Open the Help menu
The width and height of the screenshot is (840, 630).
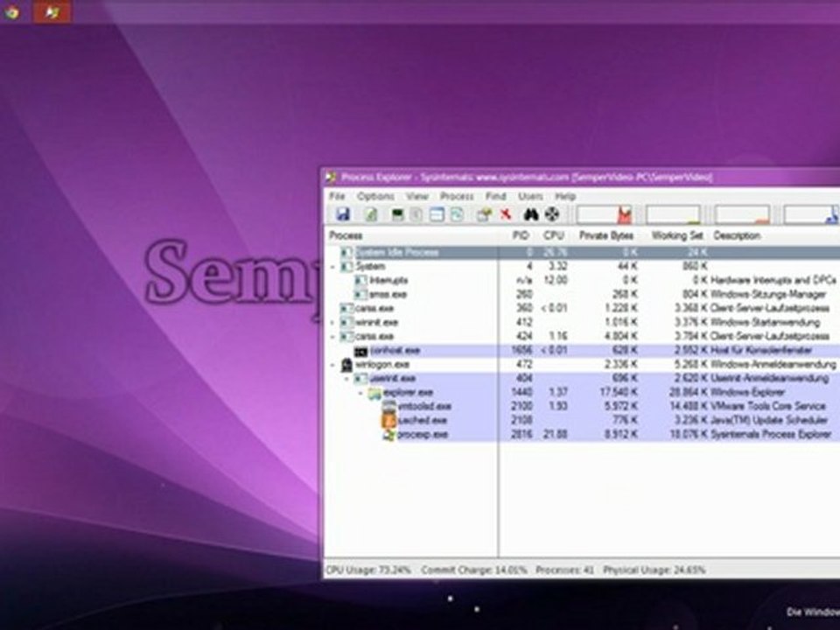565,197
